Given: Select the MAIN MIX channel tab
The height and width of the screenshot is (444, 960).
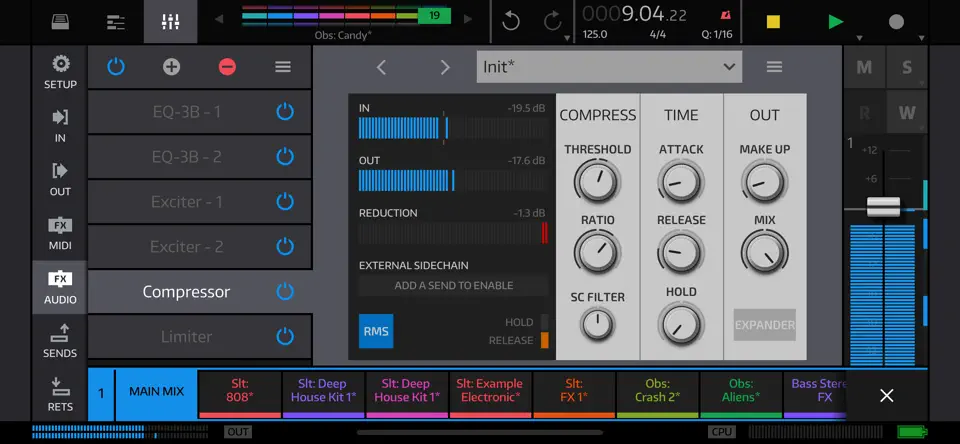Looking at the screenshot, I should click(157, 392).
